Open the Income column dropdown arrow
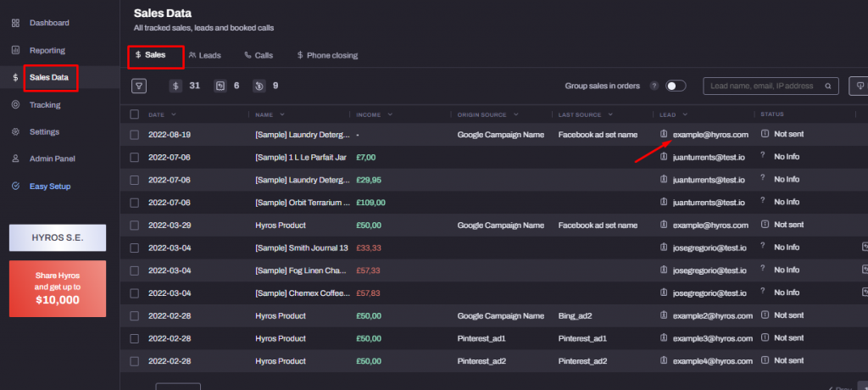This screenshot has width=868, height=390. coord(390,114)
